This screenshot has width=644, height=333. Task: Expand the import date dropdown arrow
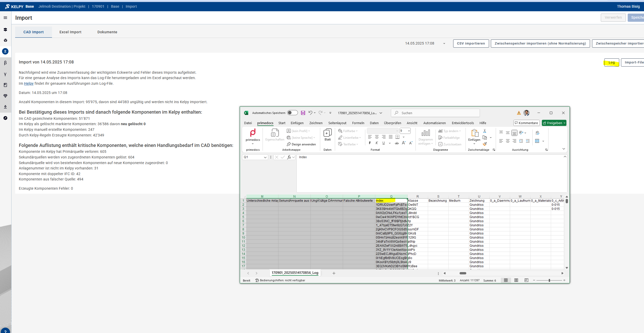(444, 44)
